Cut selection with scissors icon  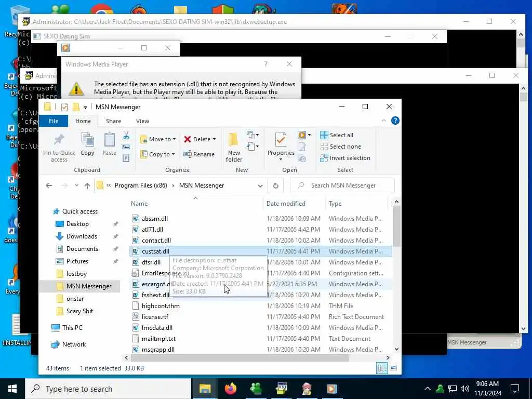126,136
